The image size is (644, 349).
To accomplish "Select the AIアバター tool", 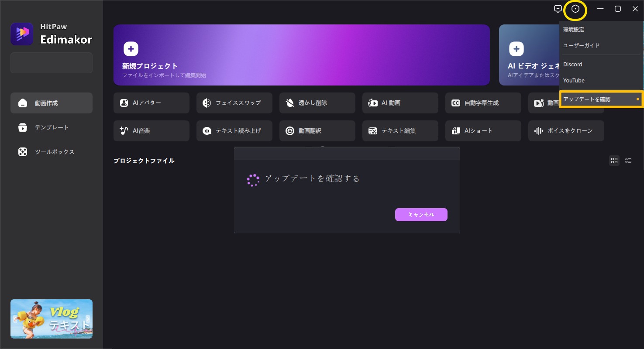I will coord(151,103).
